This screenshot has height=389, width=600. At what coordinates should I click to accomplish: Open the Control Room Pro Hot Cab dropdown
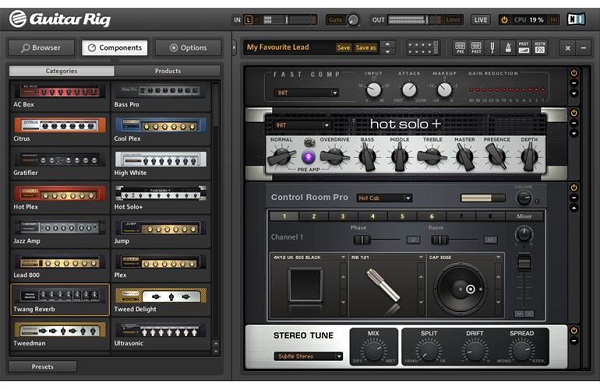click(x=384, y=198)
